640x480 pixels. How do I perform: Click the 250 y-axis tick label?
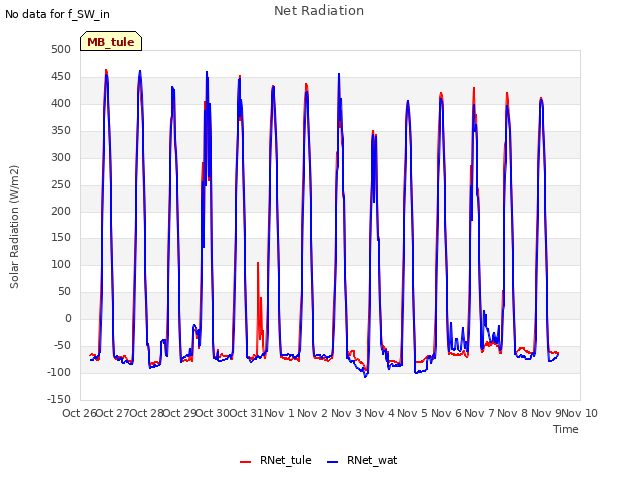61,184
